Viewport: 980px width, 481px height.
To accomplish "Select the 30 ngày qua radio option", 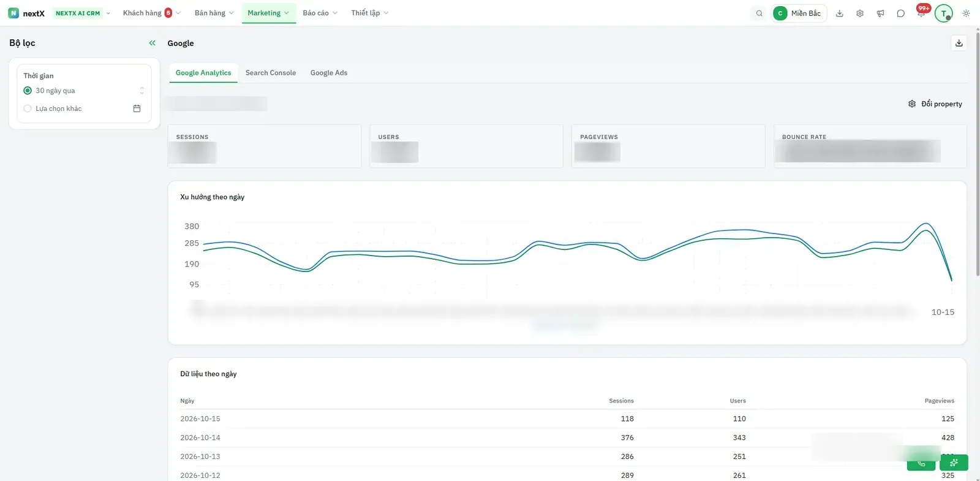I will [x=28, y=91].
